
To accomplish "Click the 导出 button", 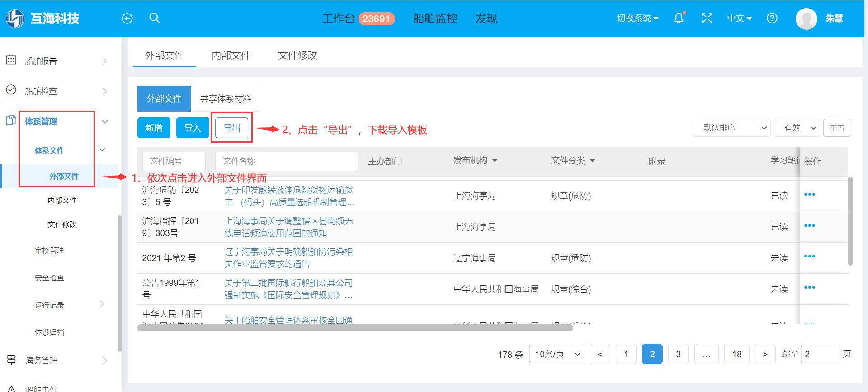I will pyautogui.click(x=231, y=128).
